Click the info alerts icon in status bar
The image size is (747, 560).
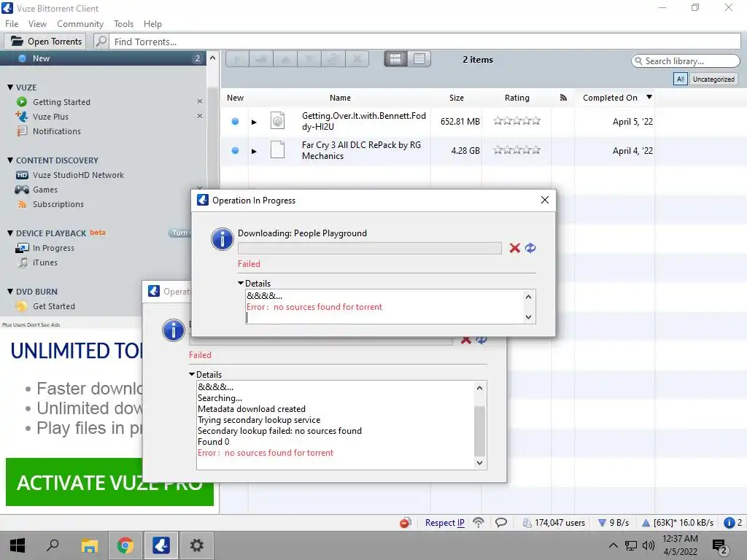[x=729, y=523]
